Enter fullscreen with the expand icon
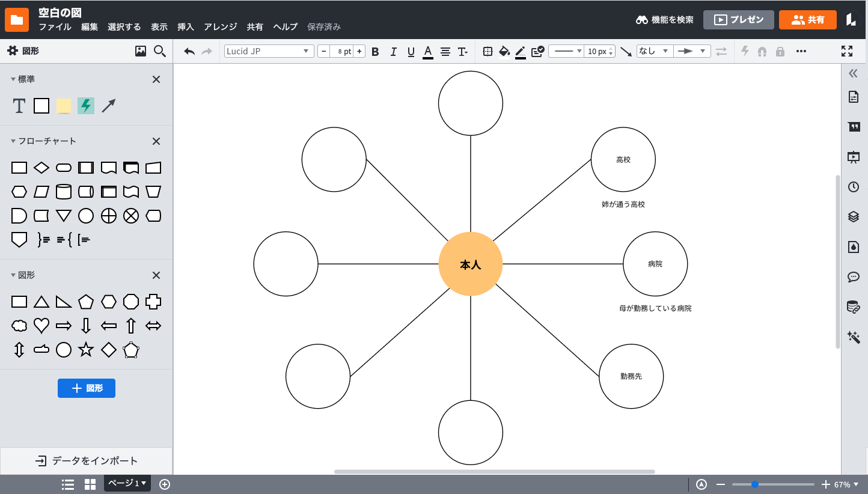 (x=846, y=52)
